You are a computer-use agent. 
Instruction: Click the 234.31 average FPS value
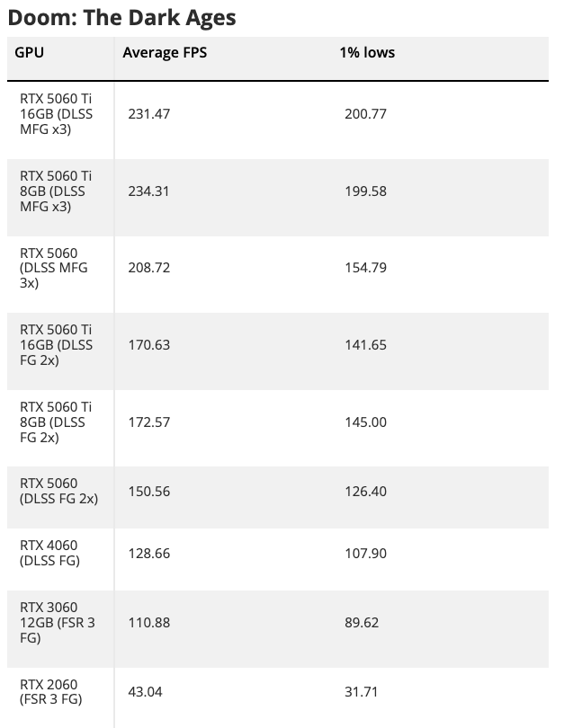tap(149, 191)
